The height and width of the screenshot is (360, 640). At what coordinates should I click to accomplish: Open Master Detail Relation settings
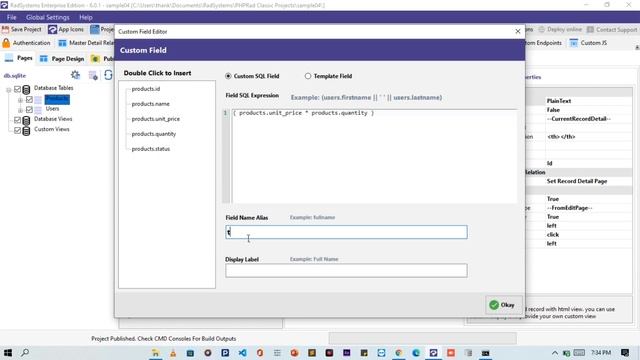point(86,43)
